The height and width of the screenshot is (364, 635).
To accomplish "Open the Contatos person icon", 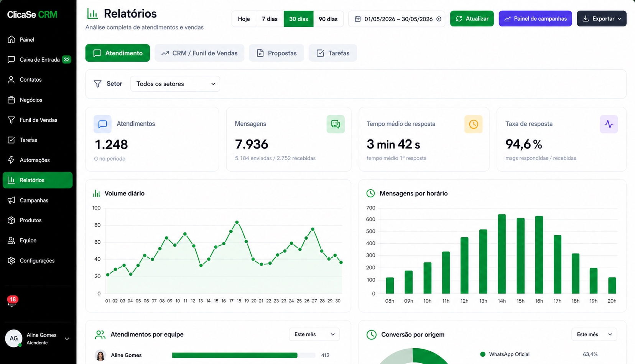I will pyautogui.click(x=12, y=80).
